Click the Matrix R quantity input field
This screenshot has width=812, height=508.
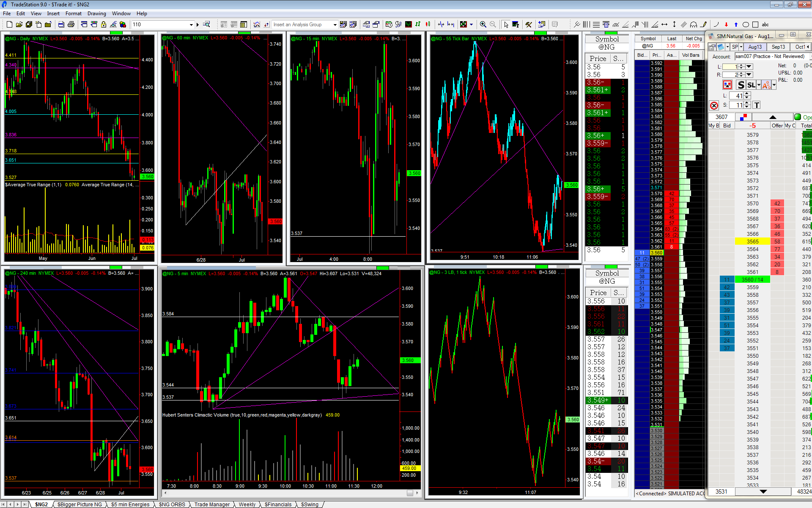[x=730, y=75]
